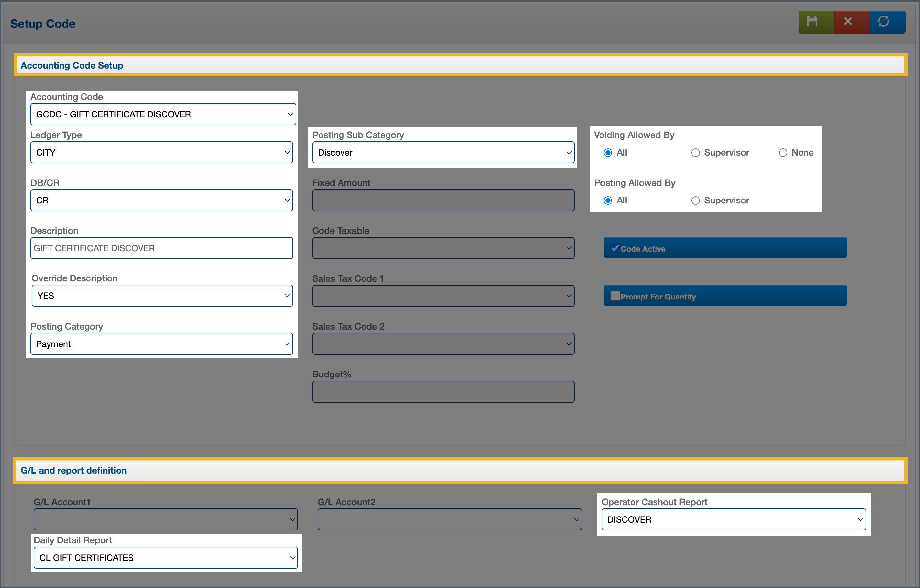Open the Posting Sub Category dropdown
Viewport: 920px width, 588px height.
point(443,152)
